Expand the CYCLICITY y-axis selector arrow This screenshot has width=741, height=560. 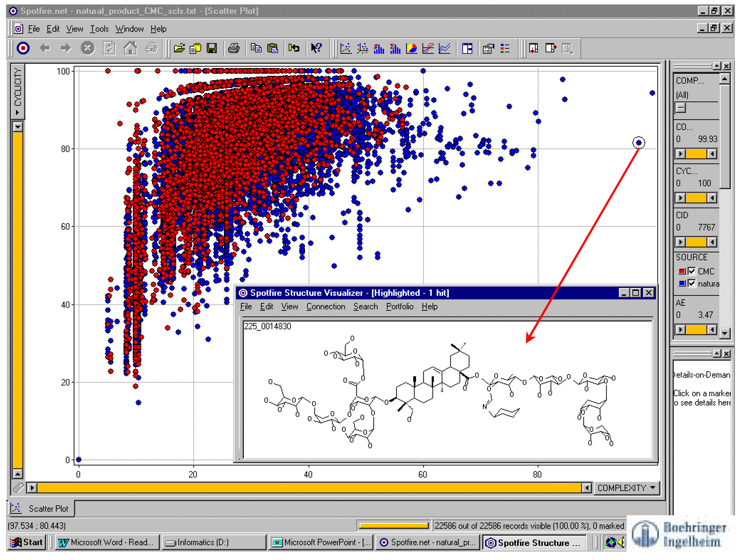tap(17, 113)
